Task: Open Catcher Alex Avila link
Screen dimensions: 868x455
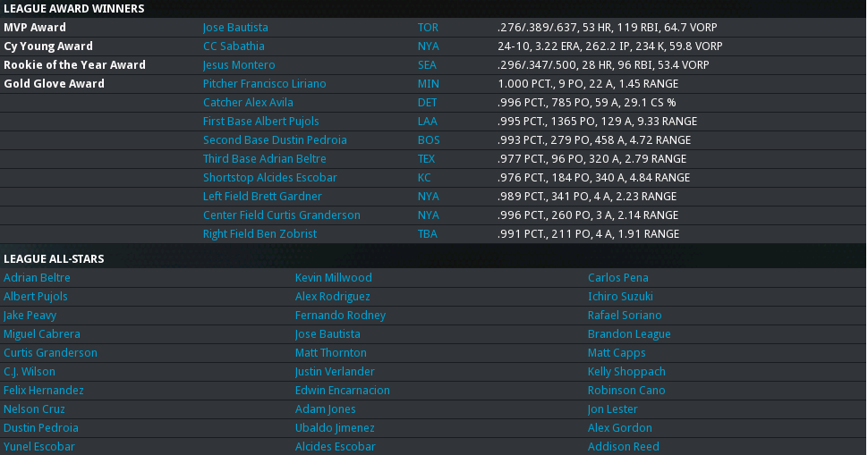Action: (x=248, y=103)
